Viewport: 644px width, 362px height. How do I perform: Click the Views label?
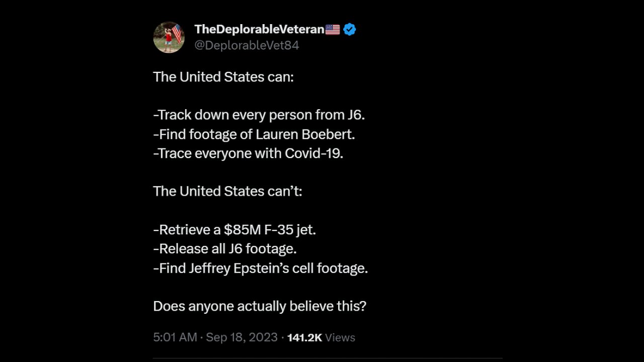340,338
